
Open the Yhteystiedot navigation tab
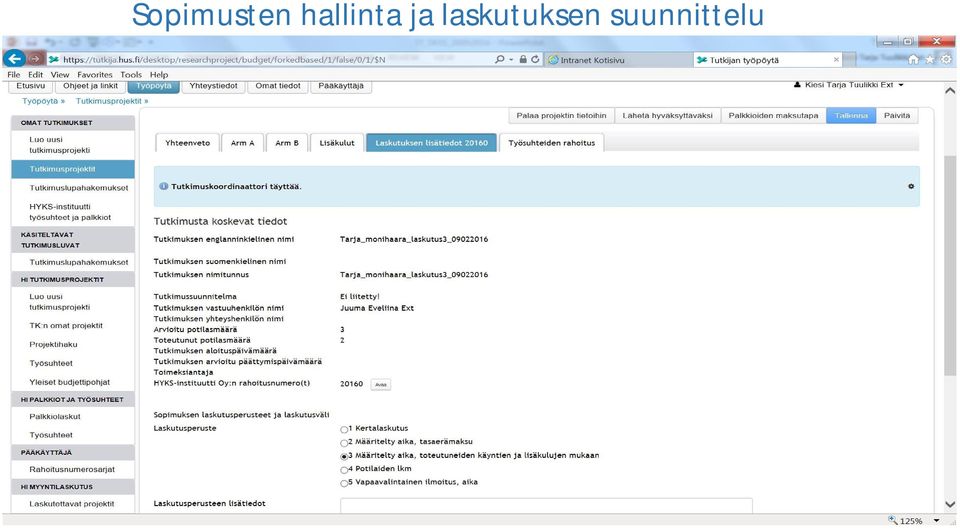coord(213,86)
